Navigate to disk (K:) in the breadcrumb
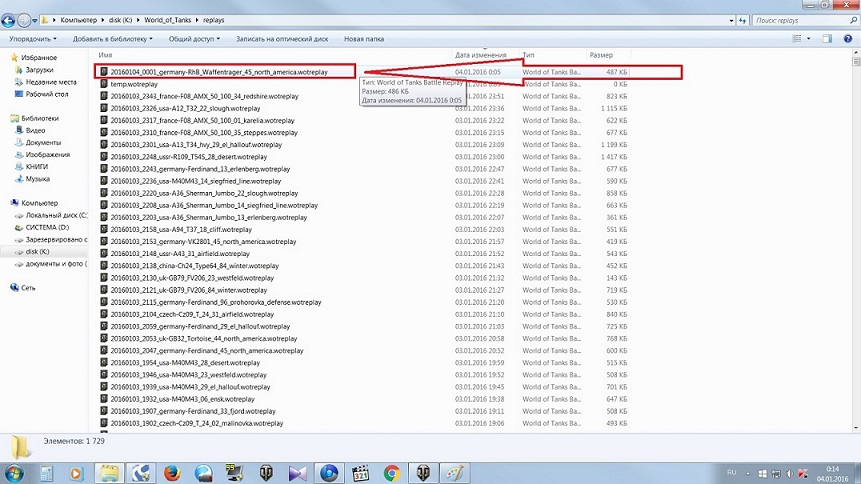Image resolution: width=861 pixels, height=484 pixels. 120,20
